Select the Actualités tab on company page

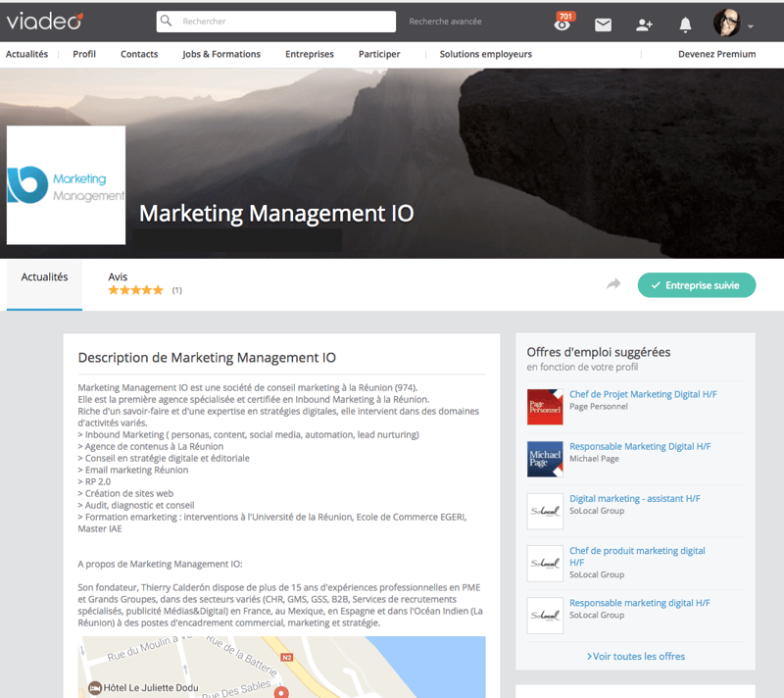(44, 284)
